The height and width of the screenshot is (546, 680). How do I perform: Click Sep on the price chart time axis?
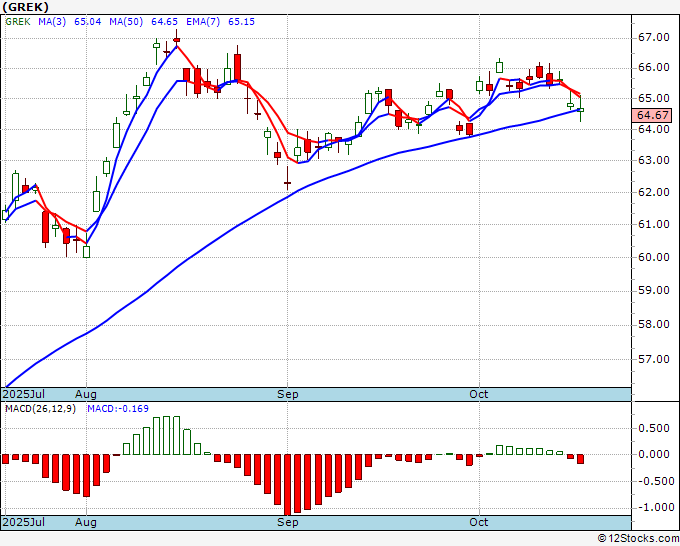click(x=288, y=395)
